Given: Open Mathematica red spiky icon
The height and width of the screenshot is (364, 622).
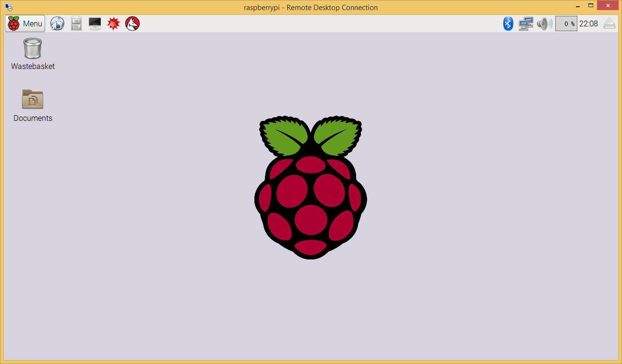Looking at the screenshot, I should click(x=113, y=23).
